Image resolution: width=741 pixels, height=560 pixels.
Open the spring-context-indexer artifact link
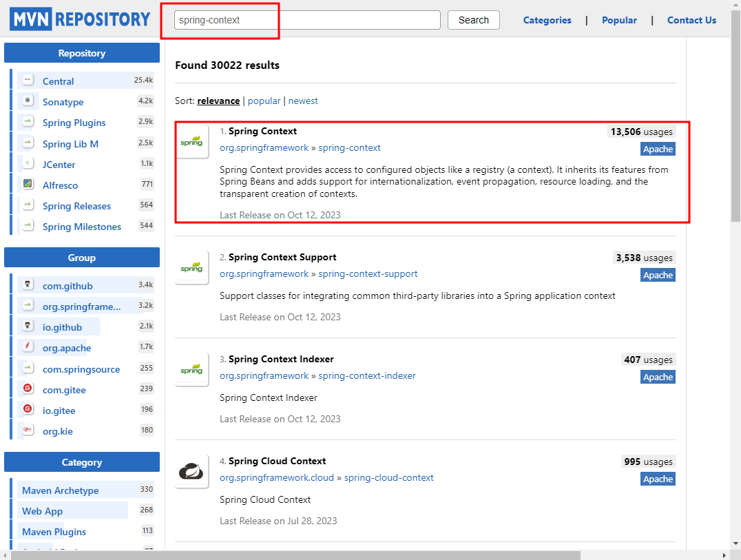(367, 376)
